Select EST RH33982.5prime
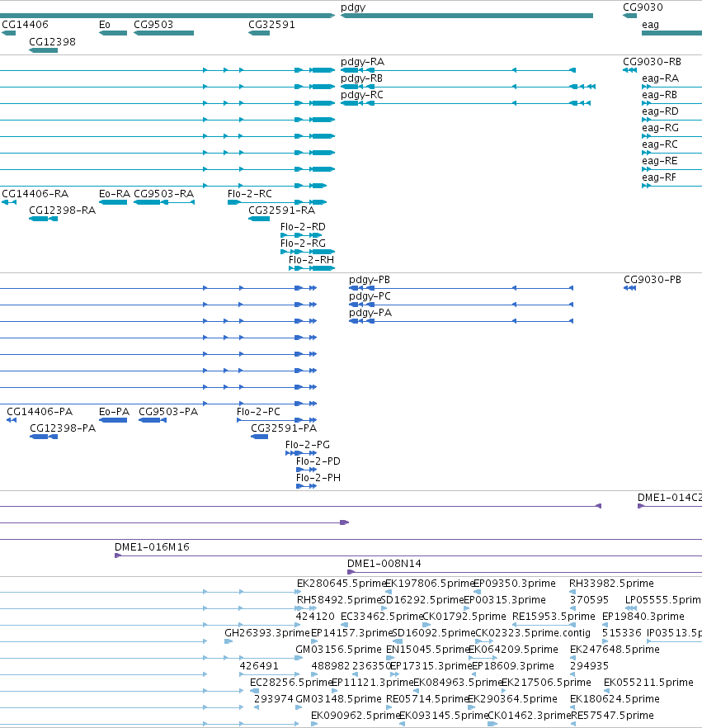The image size is (702, 728). pos(572,592)
